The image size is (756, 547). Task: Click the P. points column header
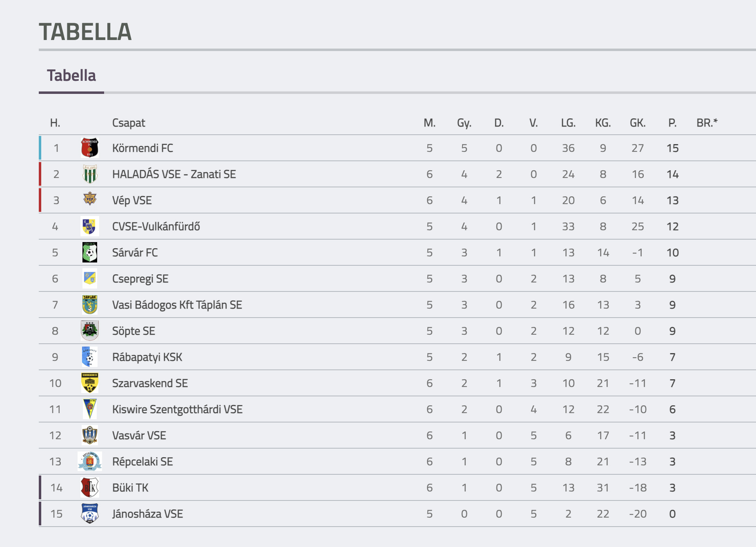[672, 123]
